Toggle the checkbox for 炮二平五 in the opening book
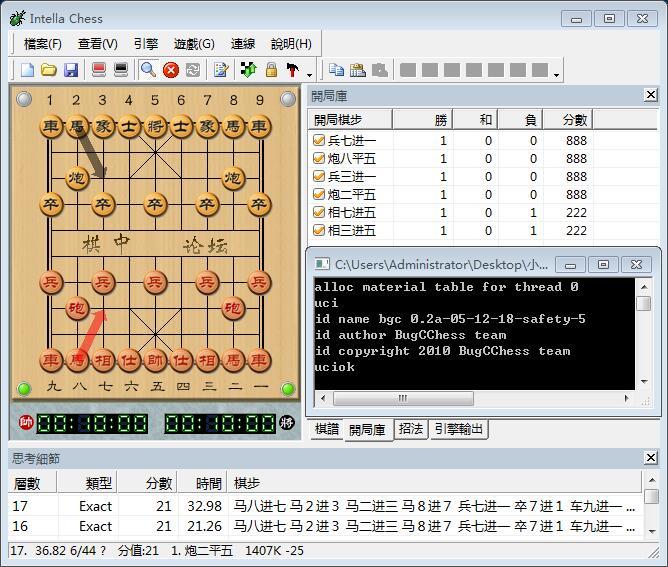Image resolution: width=668 pixels, height=567 pixels. [319, 194]
